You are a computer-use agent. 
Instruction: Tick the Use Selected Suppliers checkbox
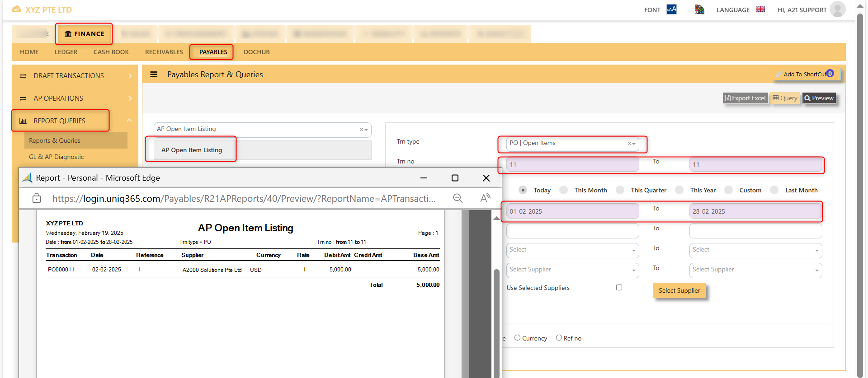(x=619, y=288)
